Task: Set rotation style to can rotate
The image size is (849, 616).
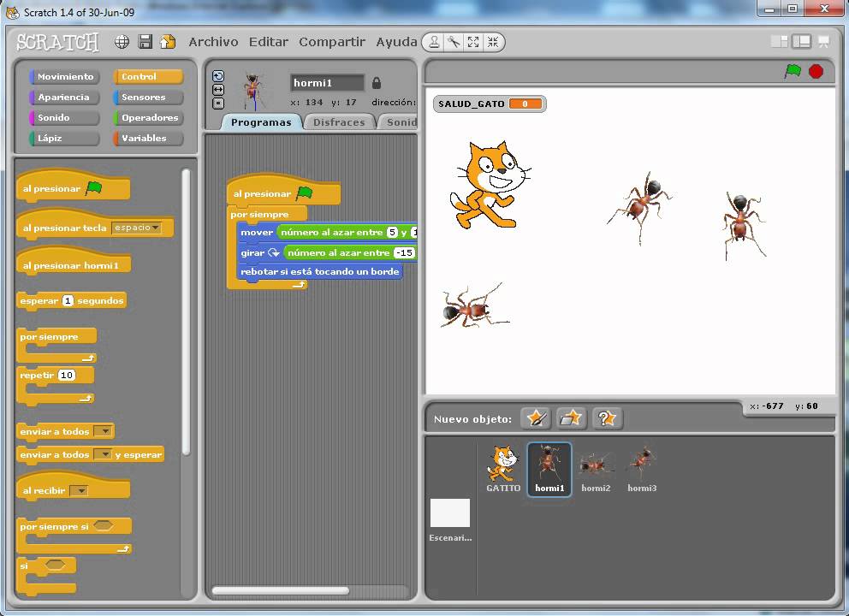Action: (218, 76)
